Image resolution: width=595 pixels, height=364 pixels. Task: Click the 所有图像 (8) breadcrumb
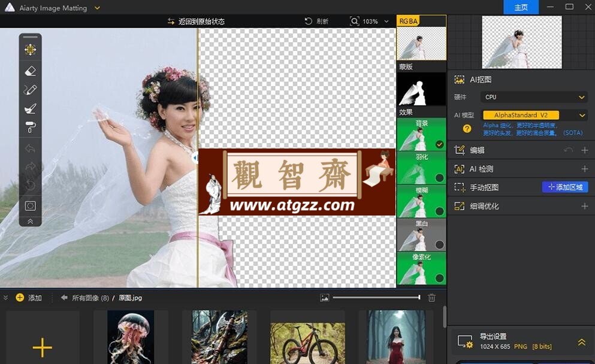(90, 298)
